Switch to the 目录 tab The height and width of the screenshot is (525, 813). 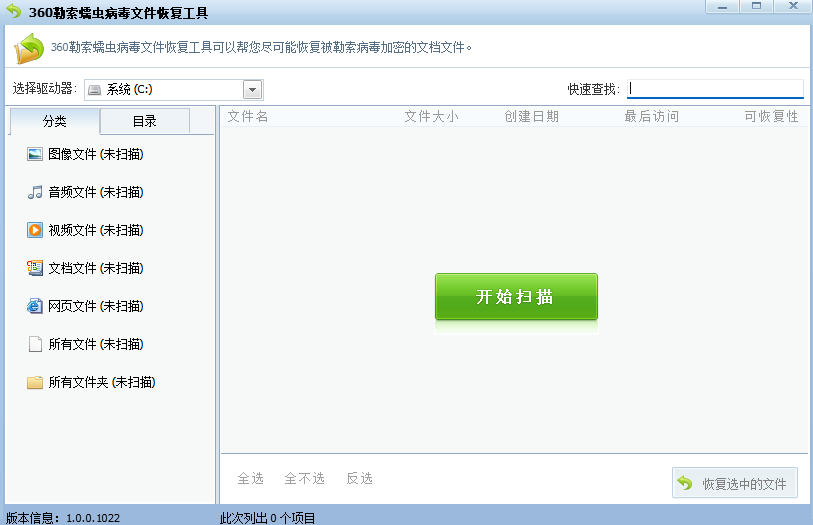(145, 121)
